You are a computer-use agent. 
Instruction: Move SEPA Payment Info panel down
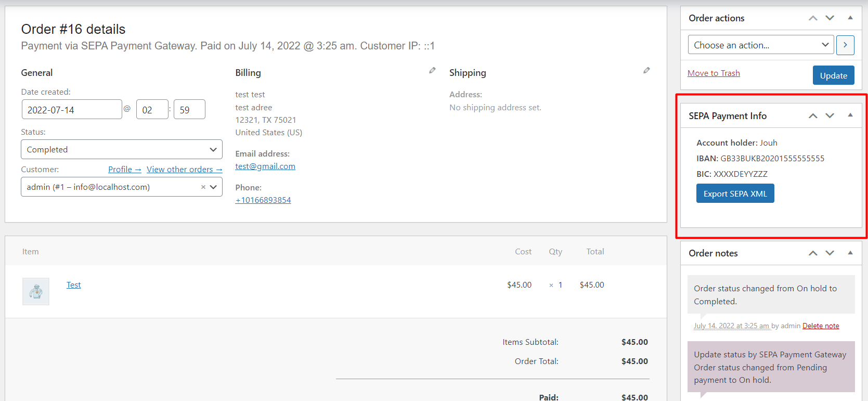830,116
